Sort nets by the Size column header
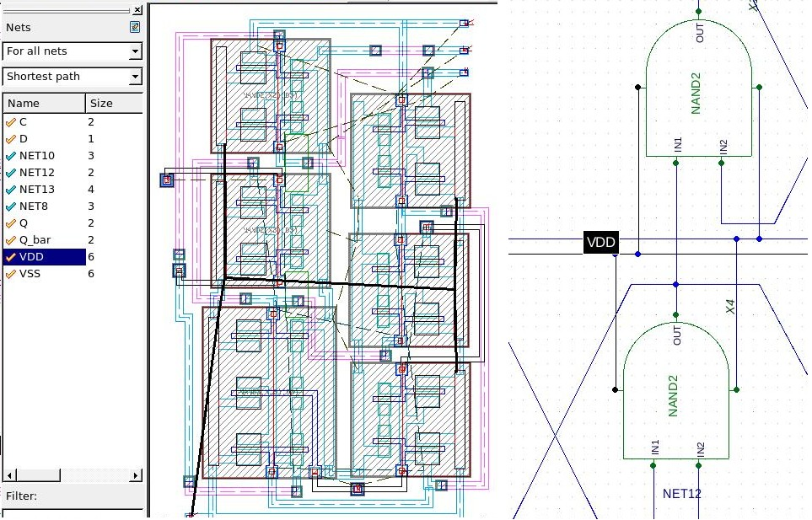The image size is (812, 520). [113, 103]
